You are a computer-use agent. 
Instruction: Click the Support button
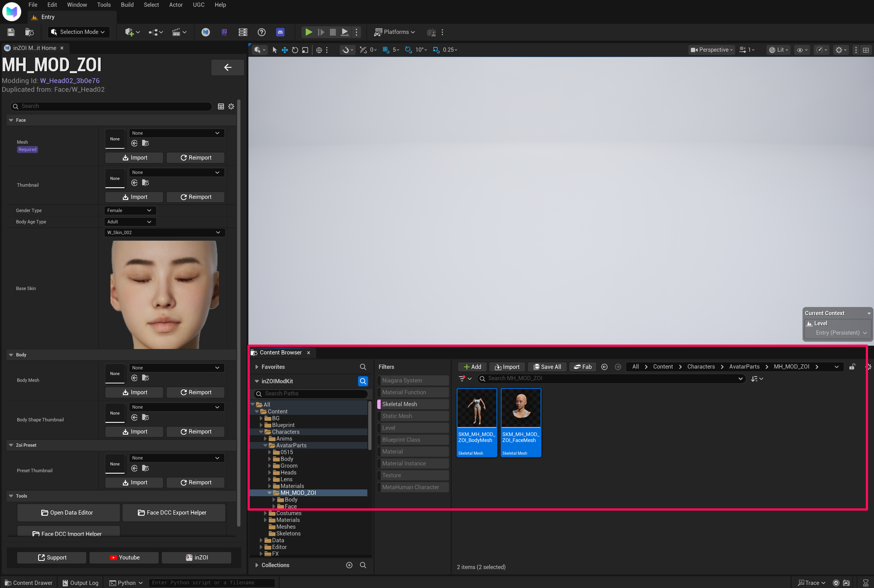(x=52, y=557)
